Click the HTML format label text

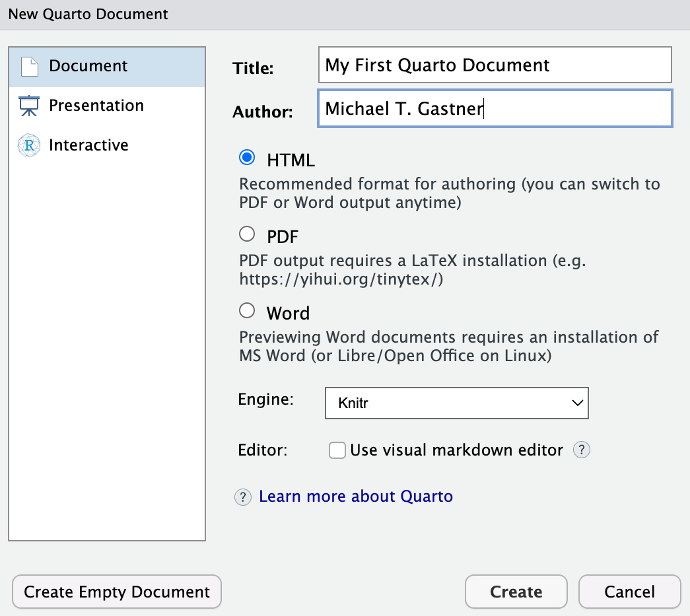pos(291,160)
